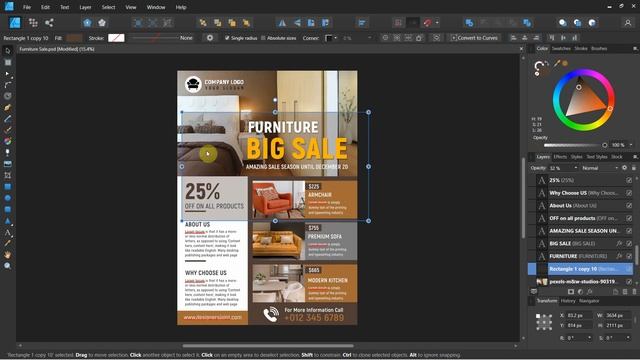Select the Triangle shape tool
Viewport: 640px width, 360px height.
(x=7, y=221)
